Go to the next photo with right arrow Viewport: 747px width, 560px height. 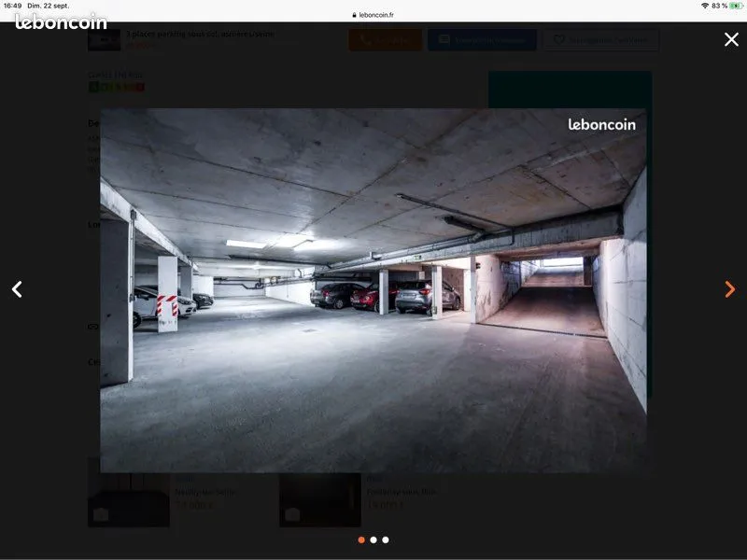(730, 289)
